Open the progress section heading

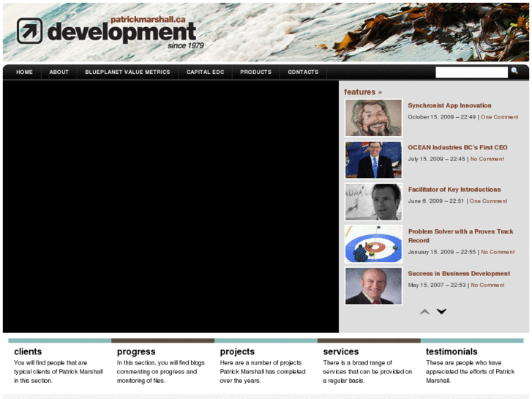[x=136, y=352]
